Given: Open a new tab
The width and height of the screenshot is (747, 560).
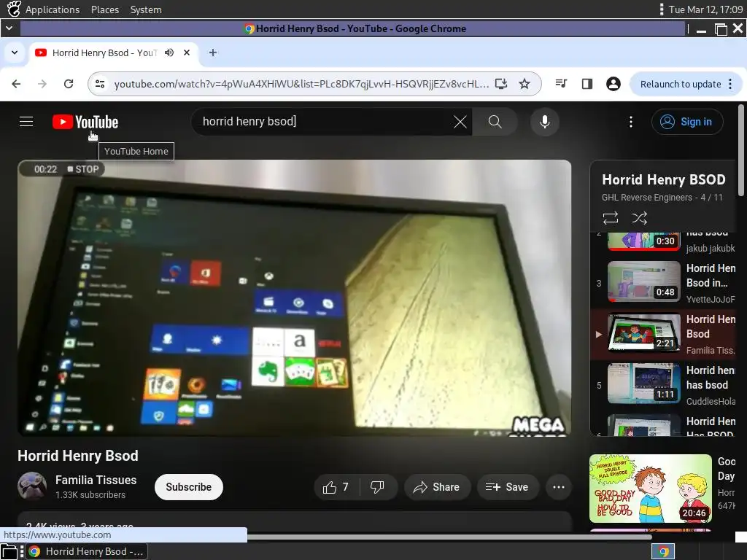Looking at the screenshot, I should 213,52.
